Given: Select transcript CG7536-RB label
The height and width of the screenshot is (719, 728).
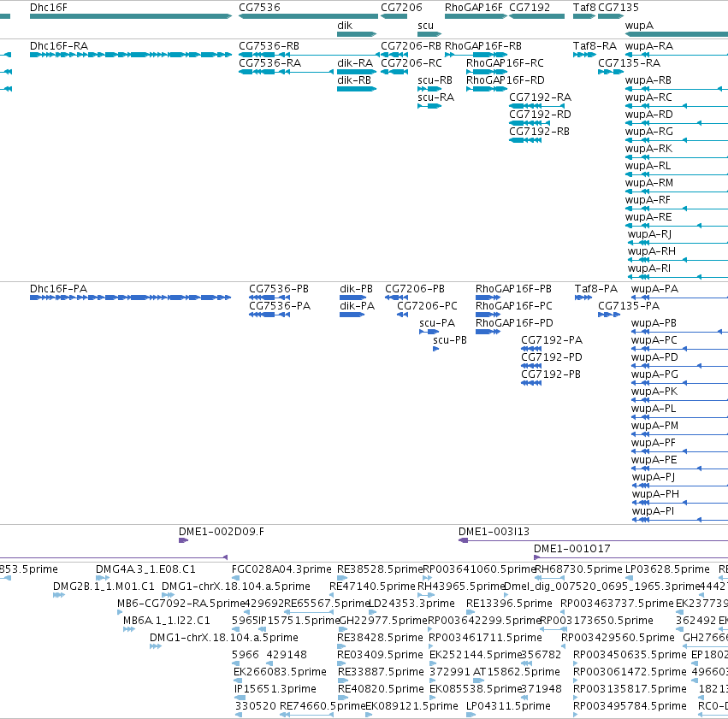Looking at the screenshot, I should [x=269, y=46].
